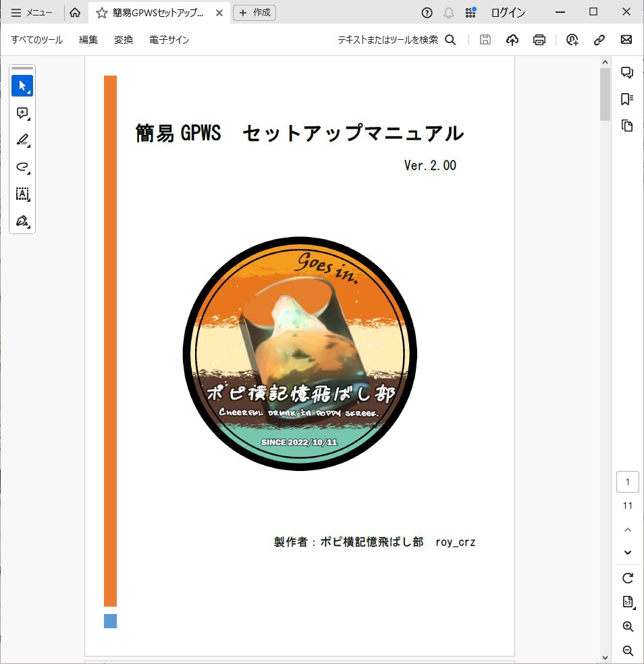Screen dimensions: 644x664
Task: Switch to the 簡易GPWSセットアップ tab
Action: (157, 13)
